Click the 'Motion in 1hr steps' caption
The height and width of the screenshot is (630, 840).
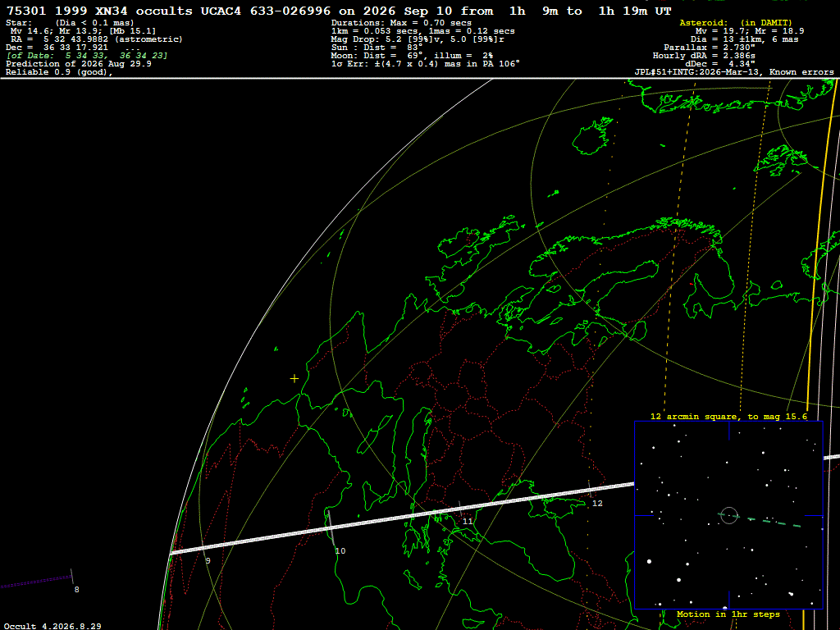[x=728, y=614]
